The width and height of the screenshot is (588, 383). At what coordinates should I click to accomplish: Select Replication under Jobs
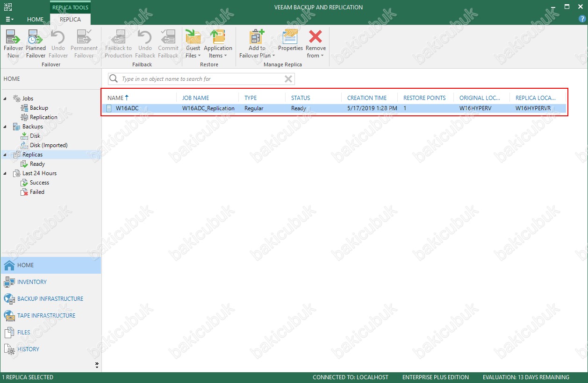43,117
